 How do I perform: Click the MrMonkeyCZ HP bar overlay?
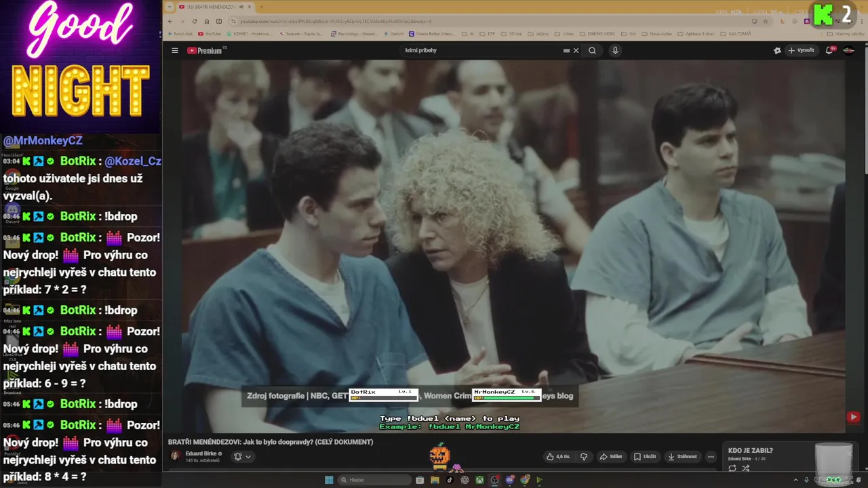coord(506,394)
